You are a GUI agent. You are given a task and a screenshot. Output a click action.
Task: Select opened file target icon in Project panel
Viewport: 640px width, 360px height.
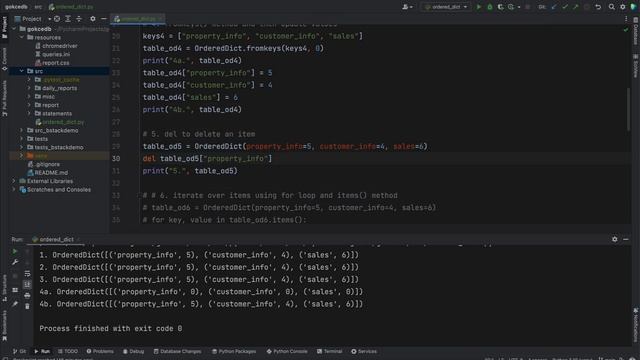click(x=57, y=19)
